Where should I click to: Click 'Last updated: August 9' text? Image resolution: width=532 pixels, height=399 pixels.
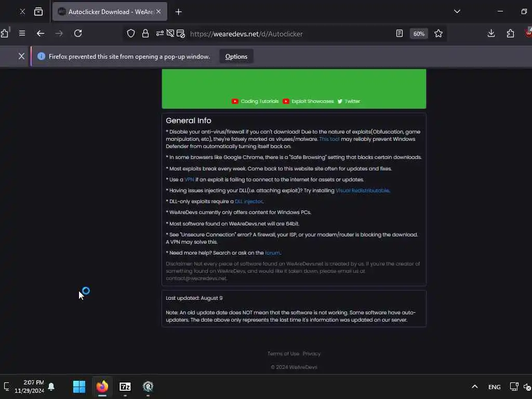click(x=194, y=298)
